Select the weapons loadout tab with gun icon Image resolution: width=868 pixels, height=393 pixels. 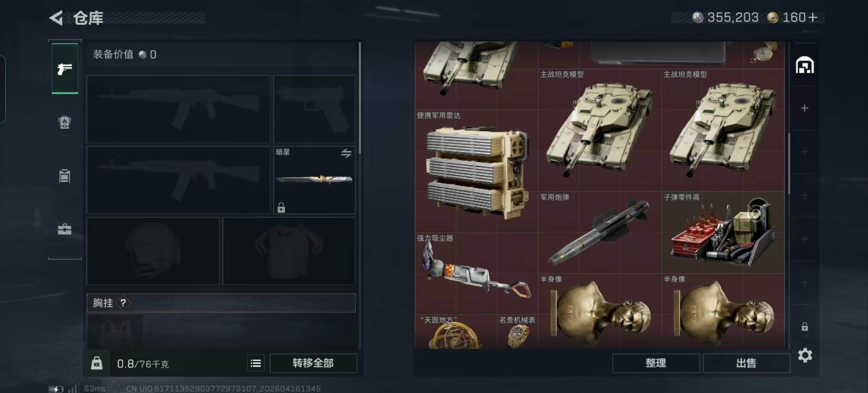(x=65, y=69)
